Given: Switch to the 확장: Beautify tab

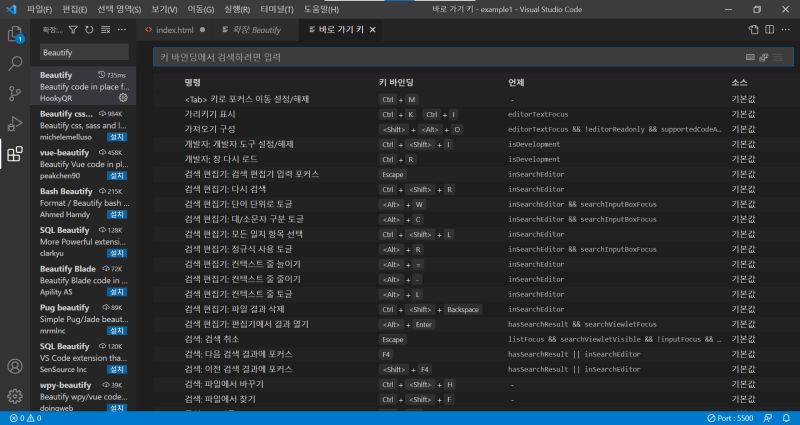Looking at the screenshot, I should click(256, 30).
